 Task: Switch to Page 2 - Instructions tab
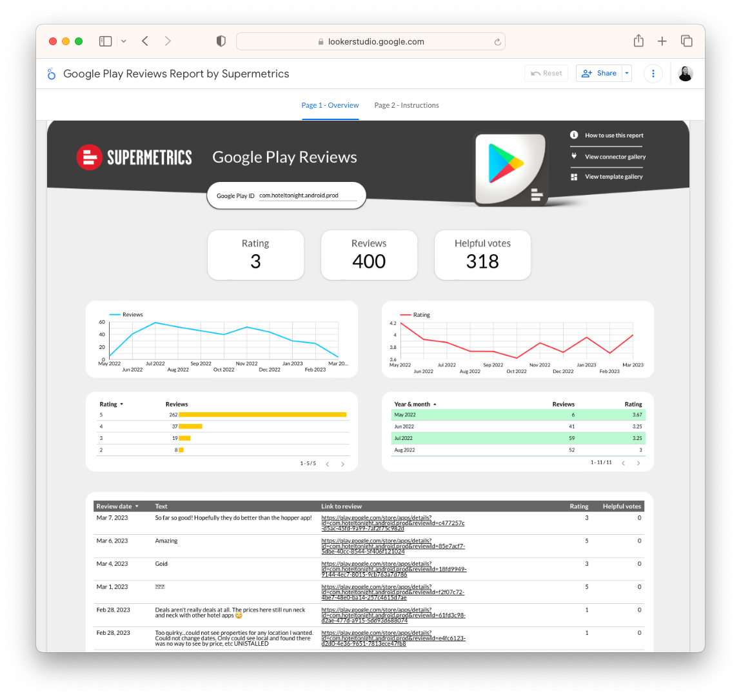click(406, 105)
